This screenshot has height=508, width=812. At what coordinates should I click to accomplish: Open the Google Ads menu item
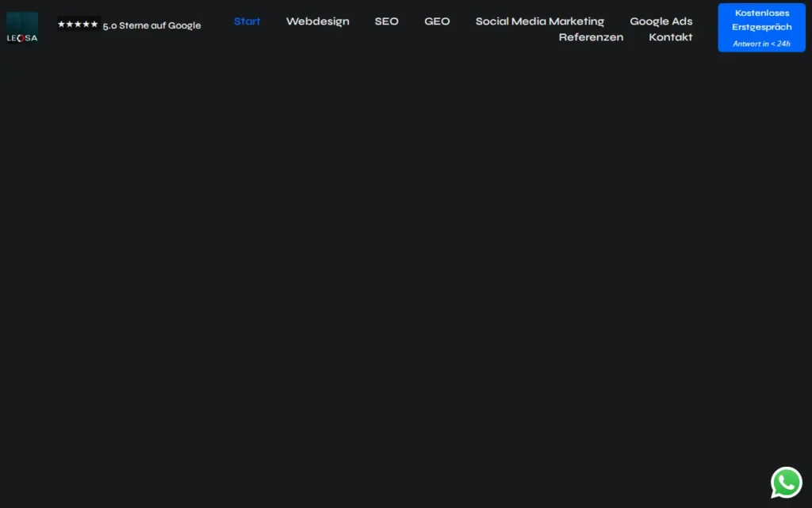661,21
